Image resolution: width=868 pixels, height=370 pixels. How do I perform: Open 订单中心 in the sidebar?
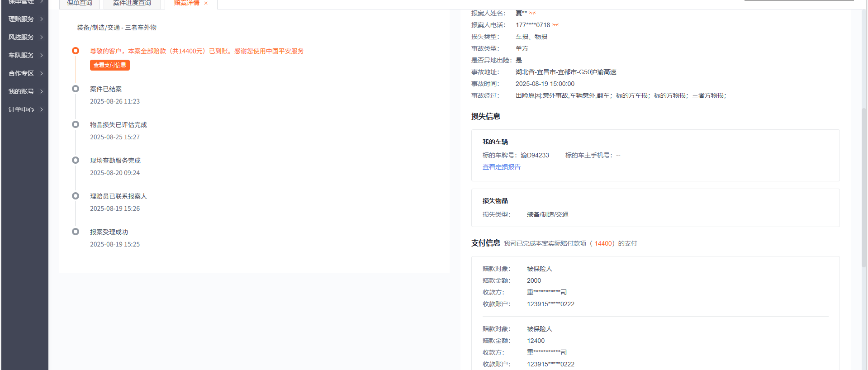pyautogui.click(x=25, y=109)
